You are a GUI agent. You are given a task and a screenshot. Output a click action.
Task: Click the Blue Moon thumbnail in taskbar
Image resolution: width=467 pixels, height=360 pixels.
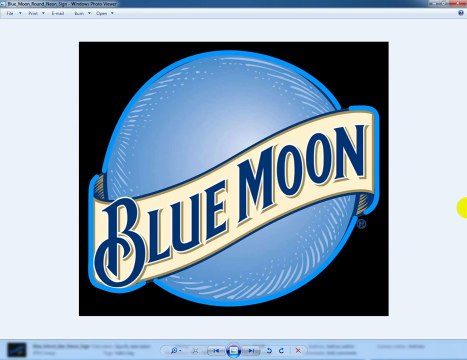(x=17, y=350)
